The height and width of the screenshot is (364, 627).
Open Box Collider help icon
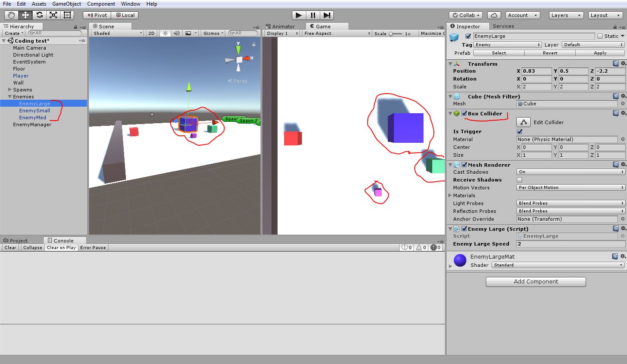pyautogui.click(x=616, y=113)
